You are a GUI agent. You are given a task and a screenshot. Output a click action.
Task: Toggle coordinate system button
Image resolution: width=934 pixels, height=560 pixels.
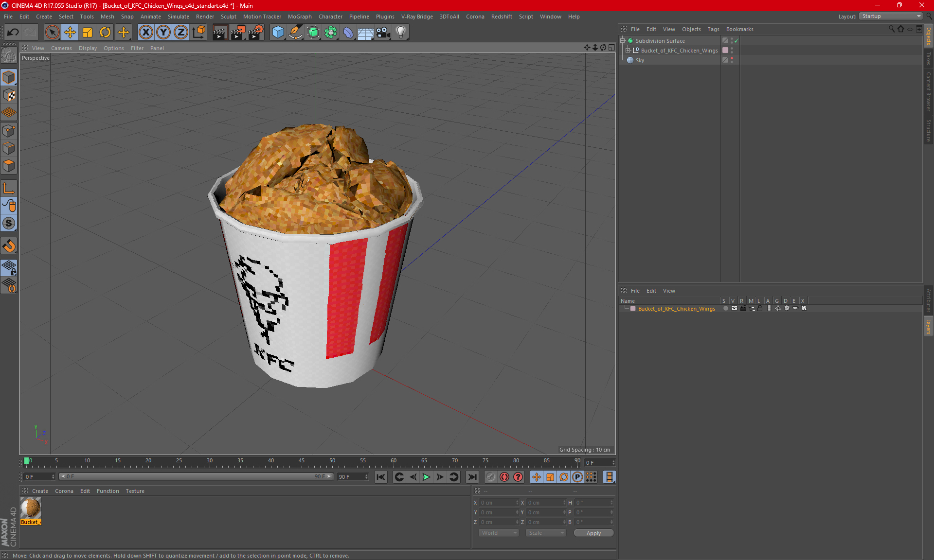click(x=198, y=33)
